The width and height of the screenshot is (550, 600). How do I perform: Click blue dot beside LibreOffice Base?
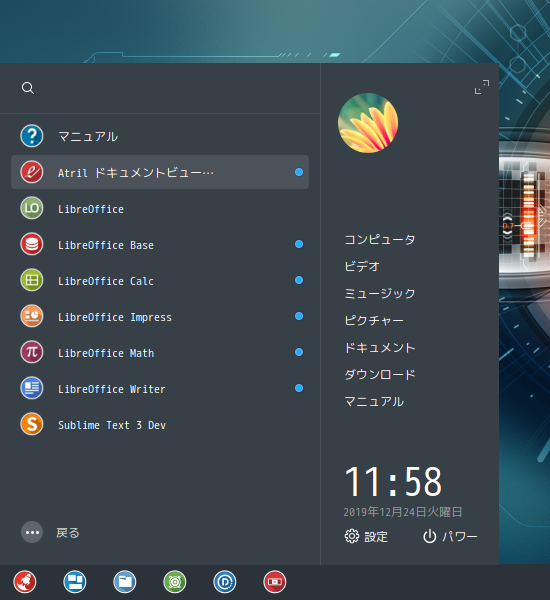coord(299,244)
